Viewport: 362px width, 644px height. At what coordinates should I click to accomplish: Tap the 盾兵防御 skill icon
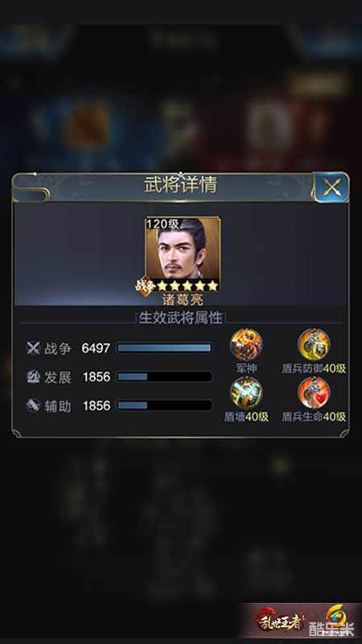click(x=314, y=345)
